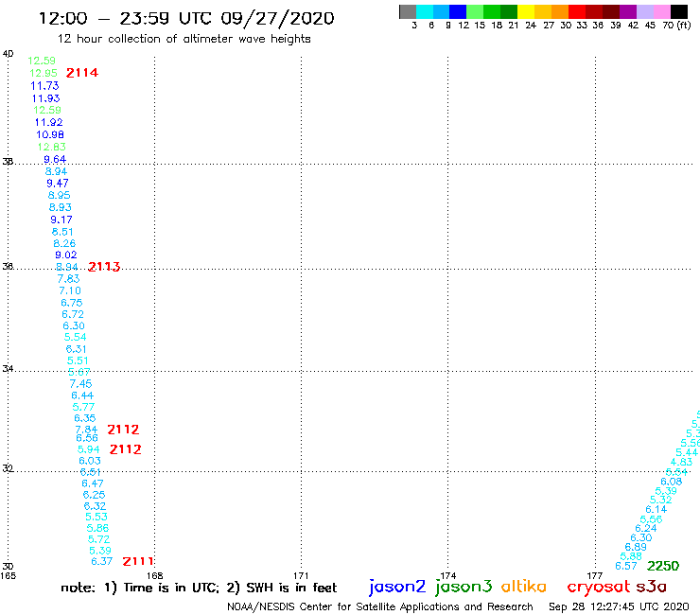This screenshot has height=615, width=700.
Task: Click the wave height value 5.53
Action: (x=96, y=518)
